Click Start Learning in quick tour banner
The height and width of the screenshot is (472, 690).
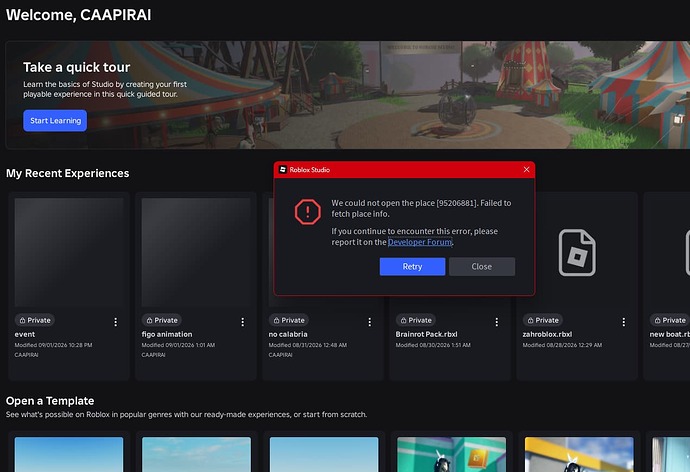pyautogui.click(x=55, y=121)
